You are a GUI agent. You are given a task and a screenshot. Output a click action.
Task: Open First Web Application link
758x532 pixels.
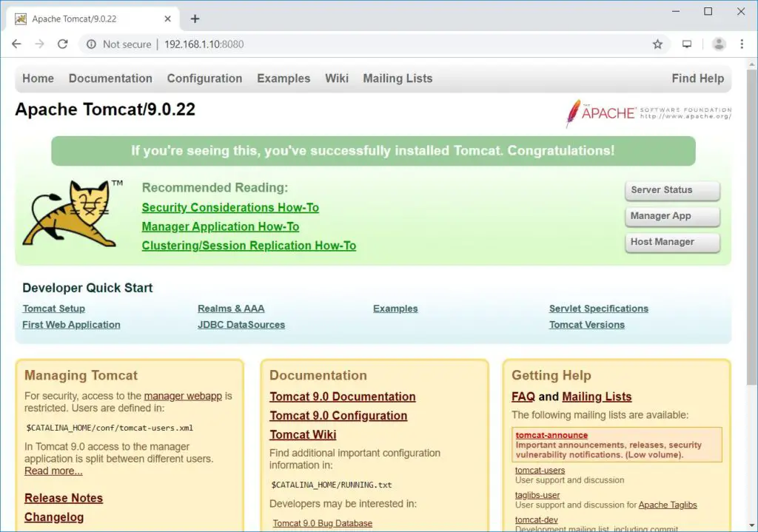(x=71, y=325)
